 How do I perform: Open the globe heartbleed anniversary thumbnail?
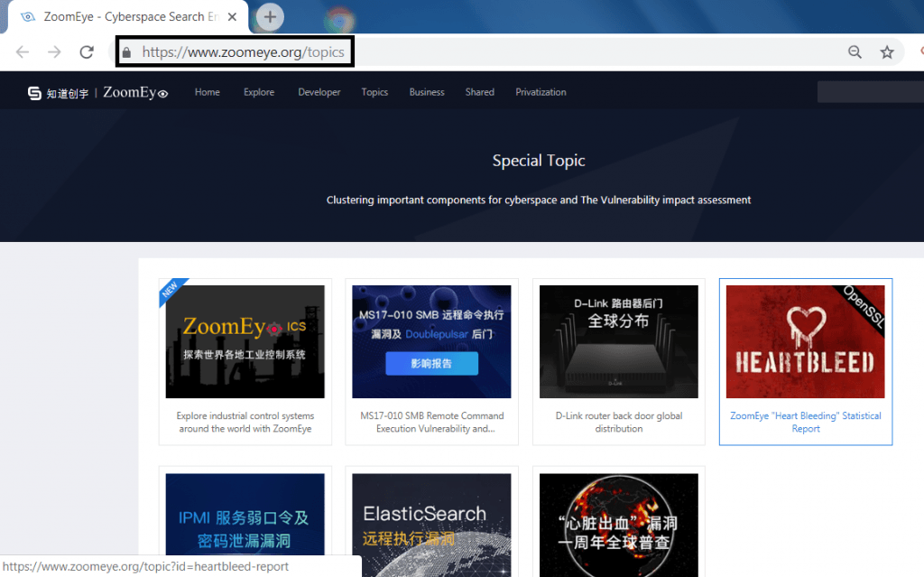[x=619, y=526]
